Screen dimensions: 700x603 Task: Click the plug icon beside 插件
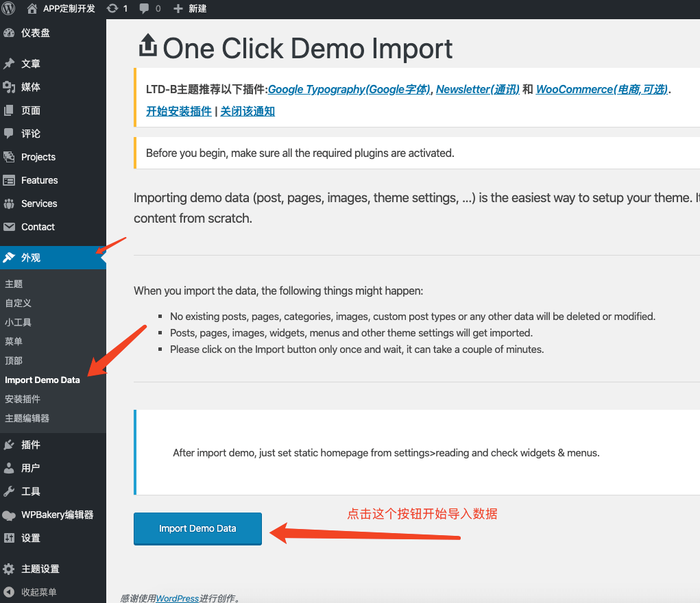click(9, 445)
